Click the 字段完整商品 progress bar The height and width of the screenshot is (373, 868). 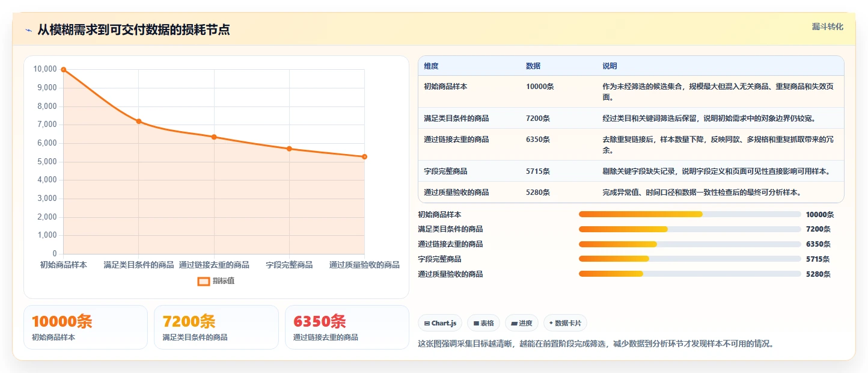click(x=689, y=259)
